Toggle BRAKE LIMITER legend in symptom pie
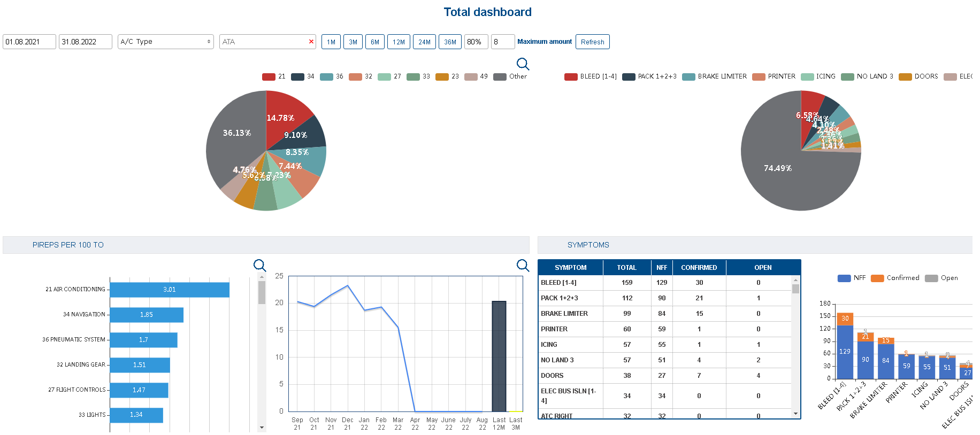The width and height of the screenshot is (980, 435). (x=715, y=76)
